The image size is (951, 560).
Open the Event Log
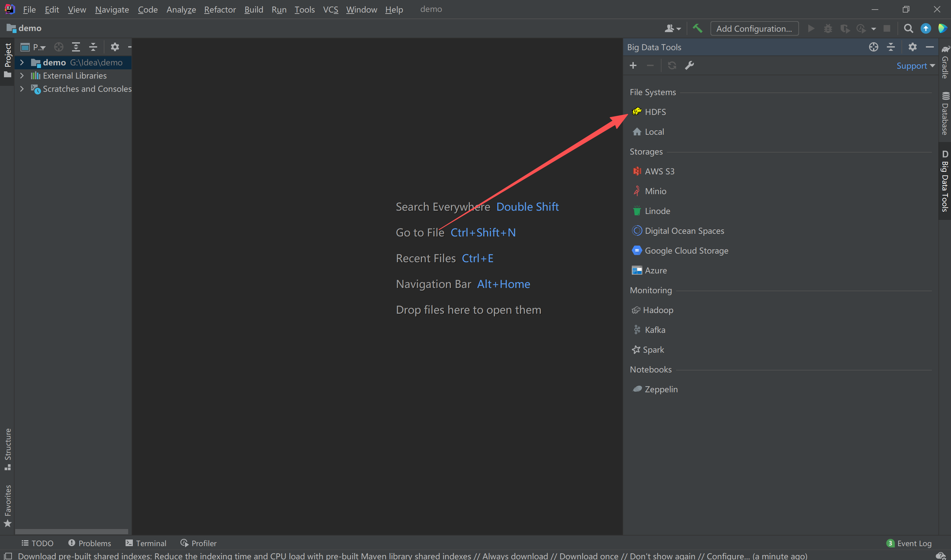(x=913, y=543)
